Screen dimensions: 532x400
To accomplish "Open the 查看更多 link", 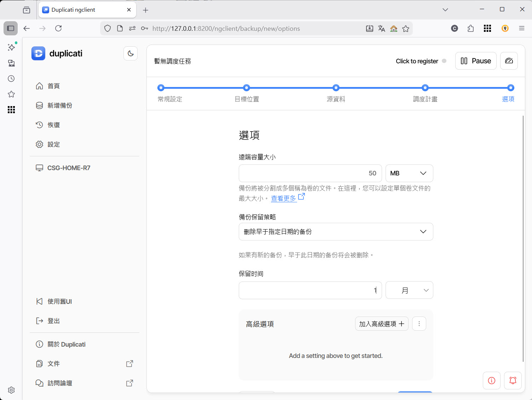I will tap(284, 198).
